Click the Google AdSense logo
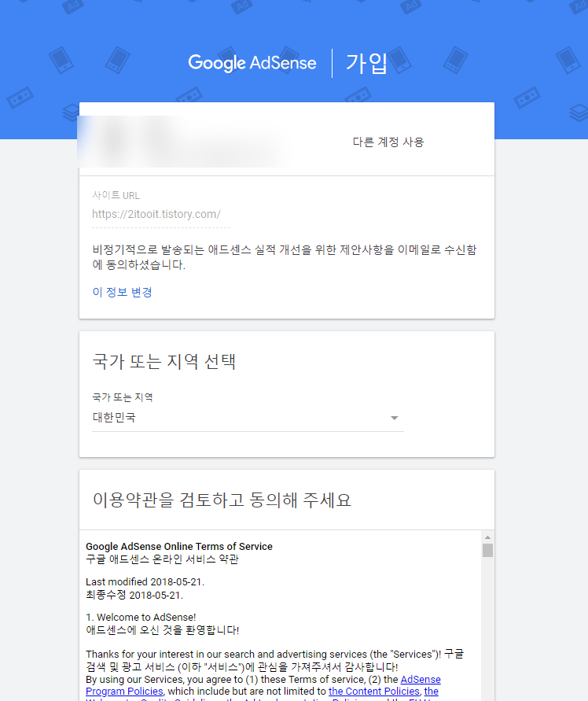Image resolution: width=588 pixels, height=701 pixels. tap(252, 63)
